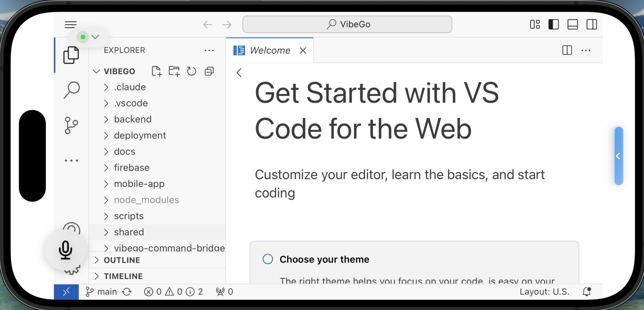644x310 pixels.
Task: Go back with the navigation arrow
Action: [208, 25]
